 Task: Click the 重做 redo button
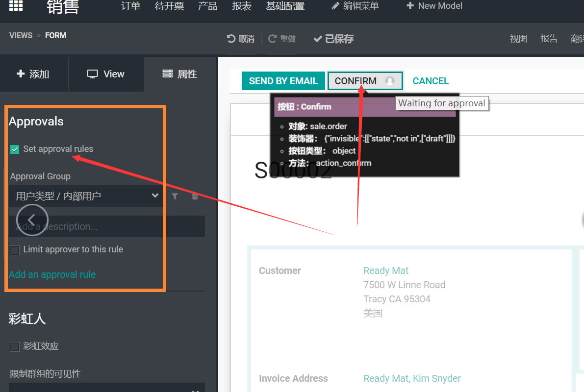pos(282,39)
